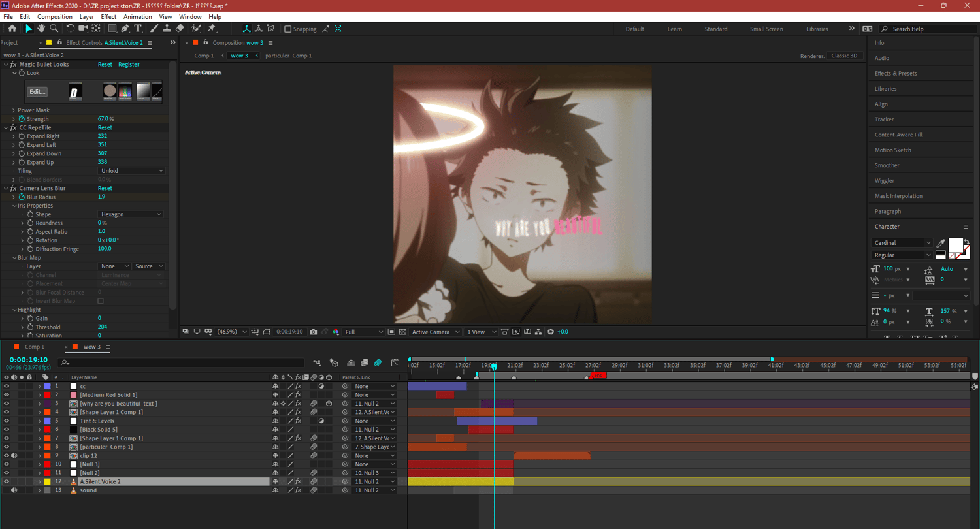Screen dimensions: 980x529
Task: Click the current time 0:00:19:10 display
Action: (28, 360)
